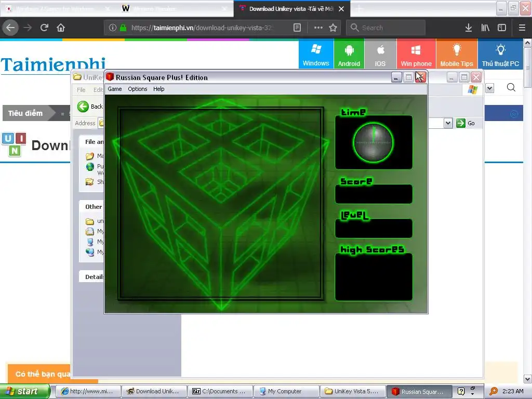Switch to the first Firefox tab
The image size is (532, 399).
pyautogui.click(x=58, y=8)
